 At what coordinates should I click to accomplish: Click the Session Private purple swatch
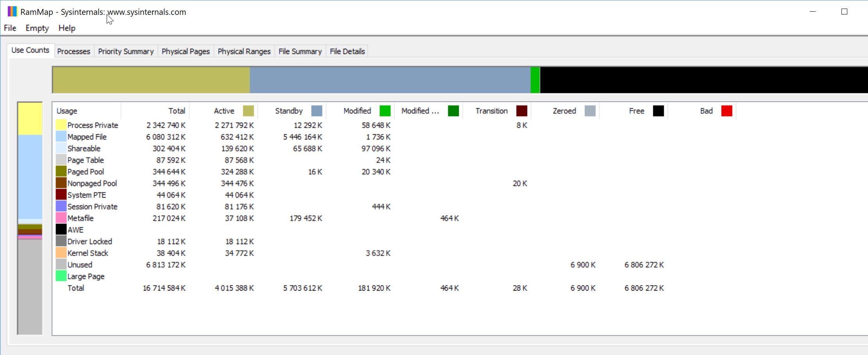61,206
